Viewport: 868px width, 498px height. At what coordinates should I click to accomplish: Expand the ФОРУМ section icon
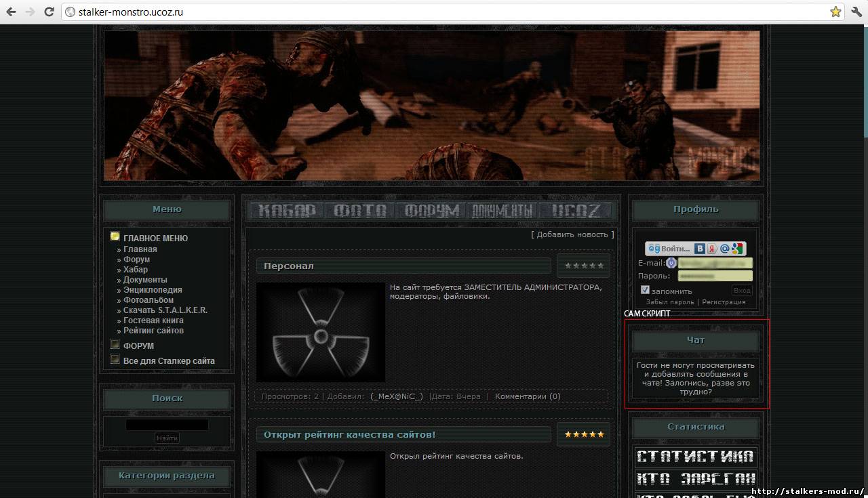115,344
